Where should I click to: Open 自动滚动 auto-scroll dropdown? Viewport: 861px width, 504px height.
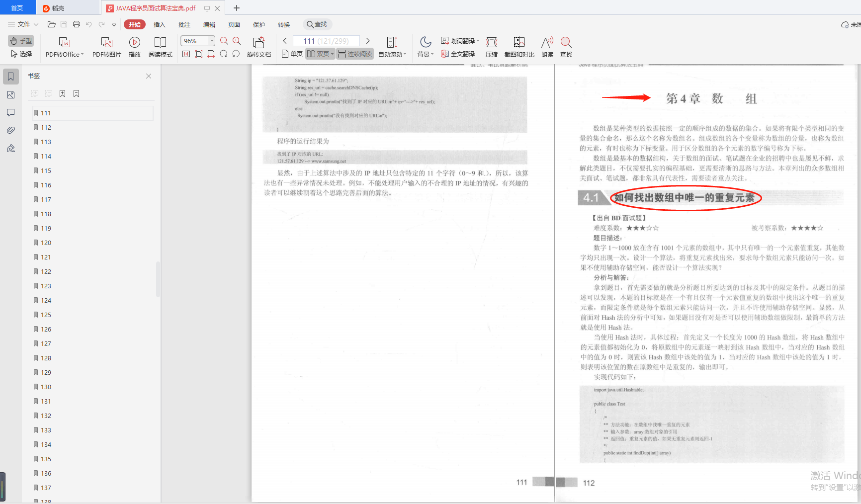(392, 48)
